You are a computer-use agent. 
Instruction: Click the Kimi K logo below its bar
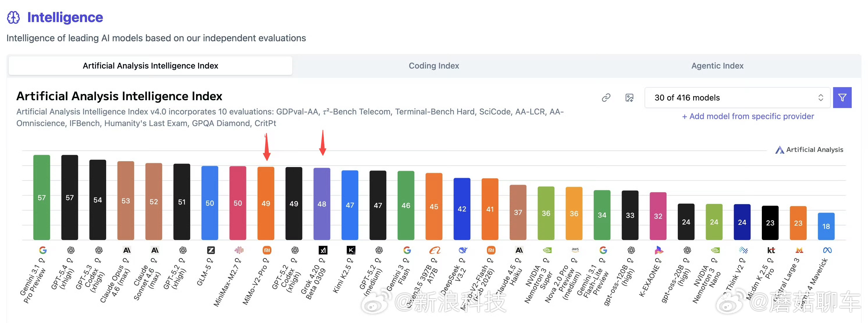click(x=351, y=250)
